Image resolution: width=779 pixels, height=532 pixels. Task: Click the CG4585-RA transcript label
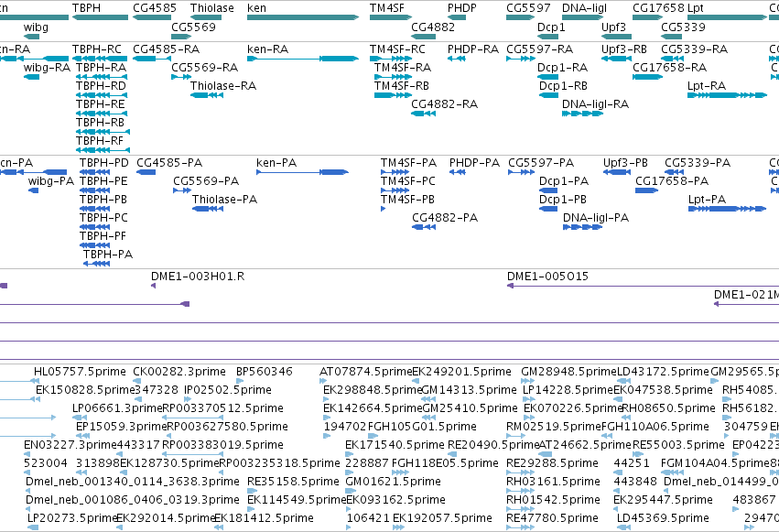(167, 49)
